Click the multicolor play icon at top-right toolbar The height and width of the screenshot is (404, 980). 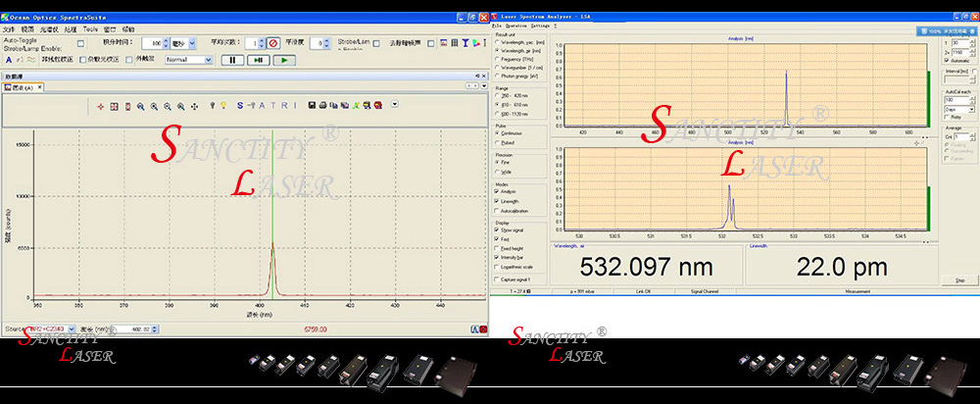coord(475,43)
